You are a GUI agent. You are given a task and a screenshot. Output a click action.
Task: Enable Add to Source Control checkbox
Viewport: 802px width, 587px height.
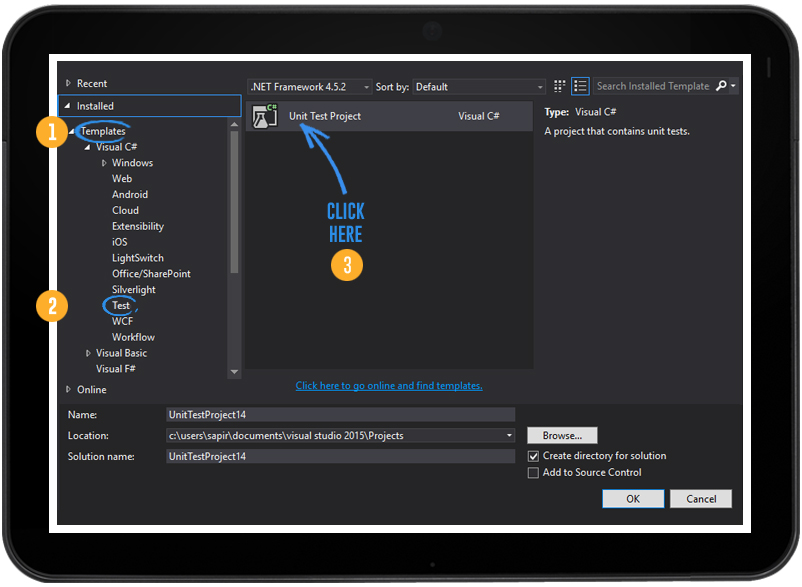(x=533, y=473)
